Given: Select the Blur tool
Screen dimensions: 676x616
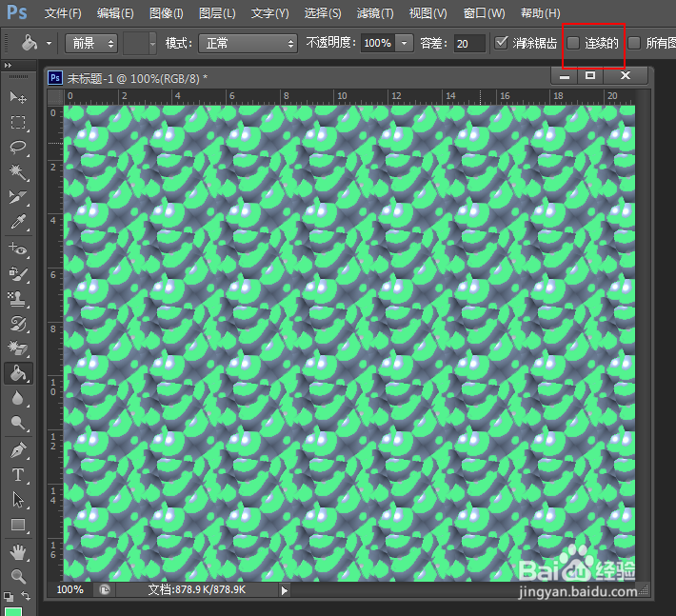Looking at the screenshot, I should coord(18,398).
